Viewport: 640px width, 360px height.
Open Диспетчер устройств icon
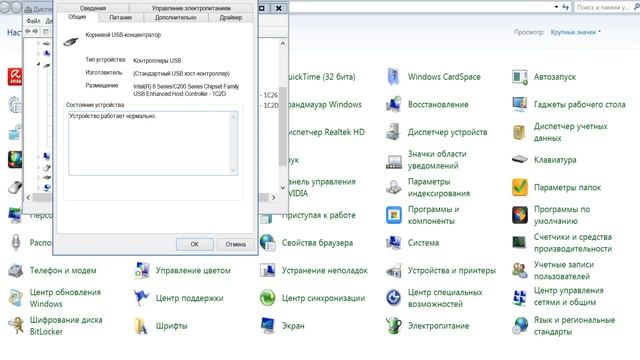(393, 132)
